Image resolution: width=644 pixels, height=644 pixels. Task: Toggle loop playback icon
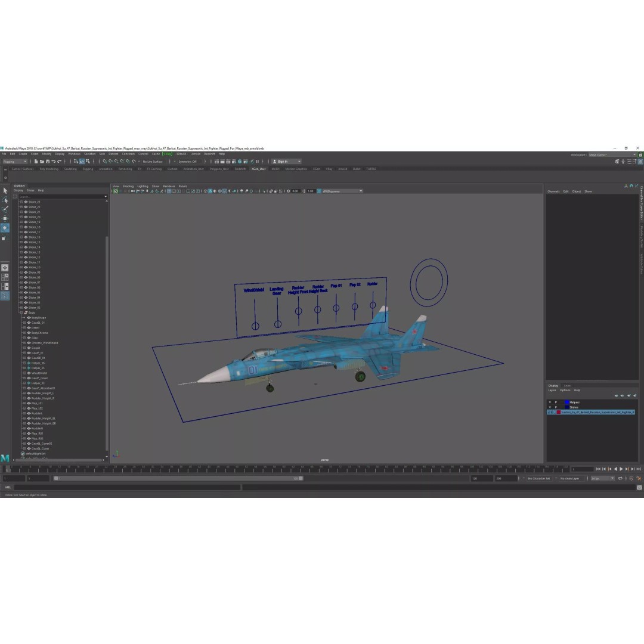click(620, 478)
